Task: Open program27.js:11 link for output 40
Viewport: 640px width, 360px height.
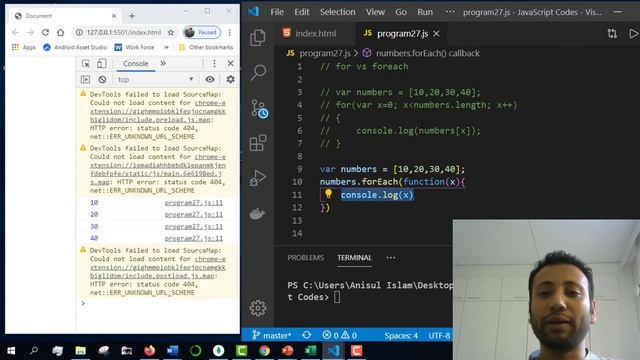Action: (x=194, y=238)
